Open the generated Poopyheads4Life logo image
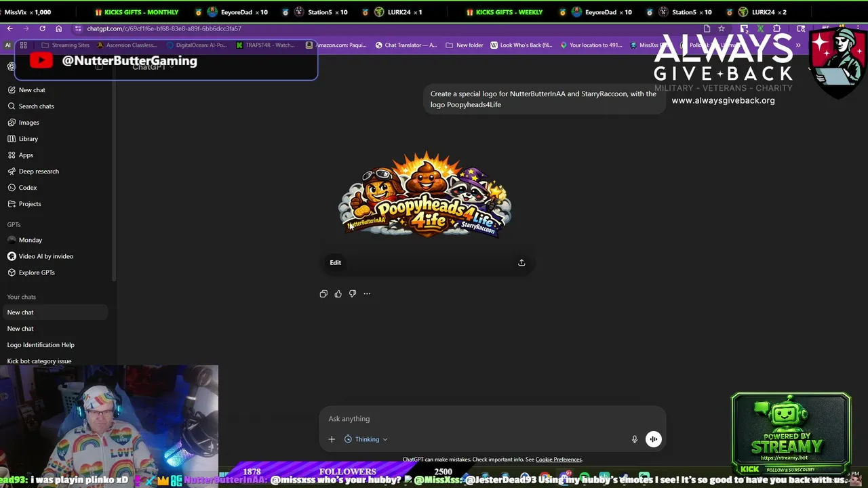 click(x=426, y=194)
